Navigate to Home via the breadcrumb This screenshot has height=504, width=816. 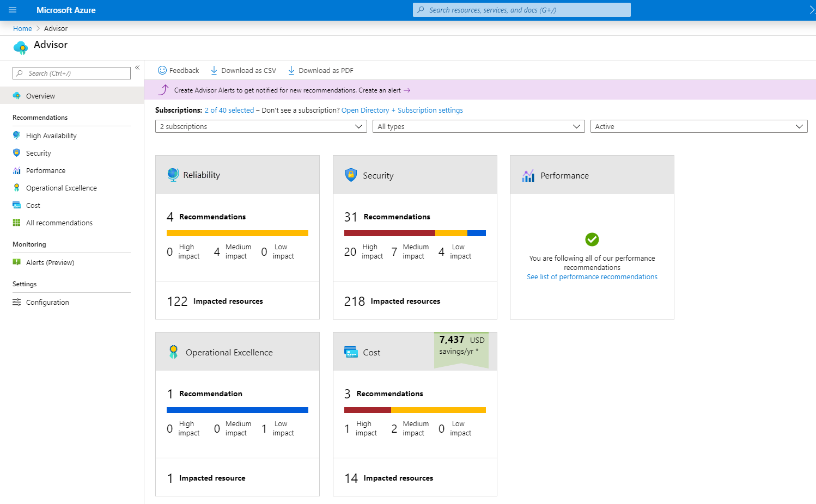click(x=22, y=28)
